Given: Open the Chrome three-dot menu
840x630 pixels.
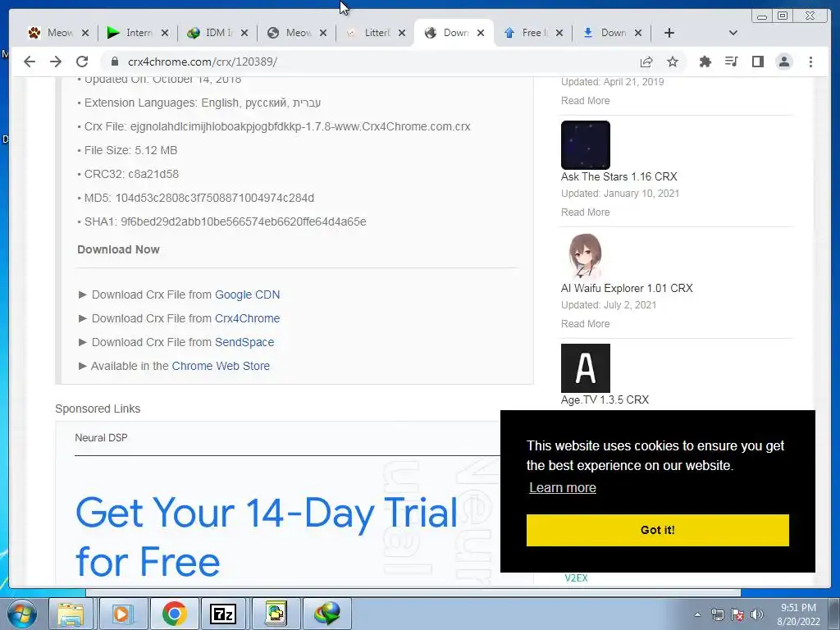Looking at the screenshot, I should click(x=810, y=62).
